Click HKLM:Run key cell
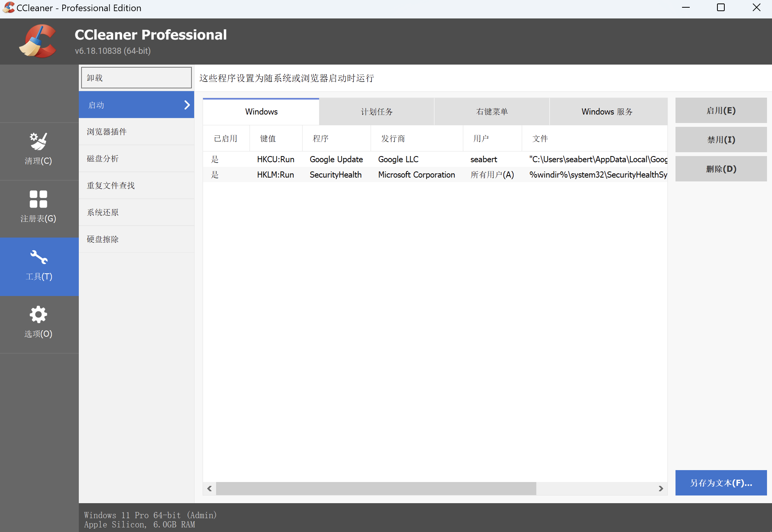This screenshot has height=532, width=772. 276,175
